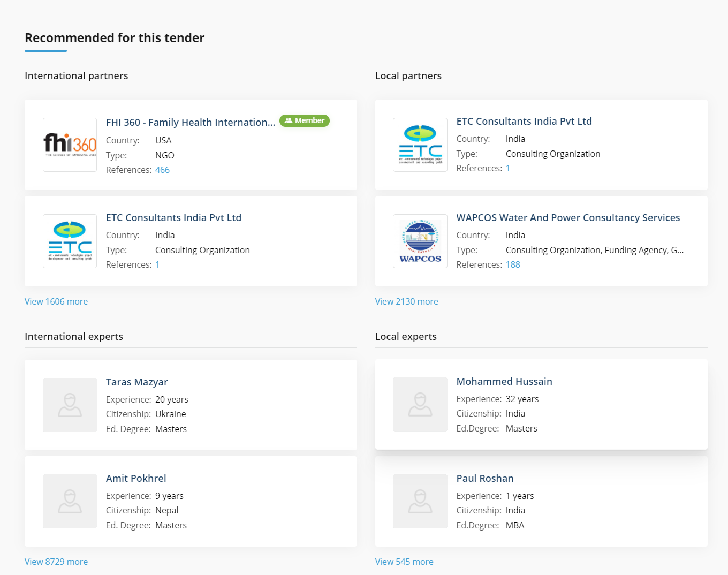Click Paul Roshan's 1 years experience

point(520,496)
